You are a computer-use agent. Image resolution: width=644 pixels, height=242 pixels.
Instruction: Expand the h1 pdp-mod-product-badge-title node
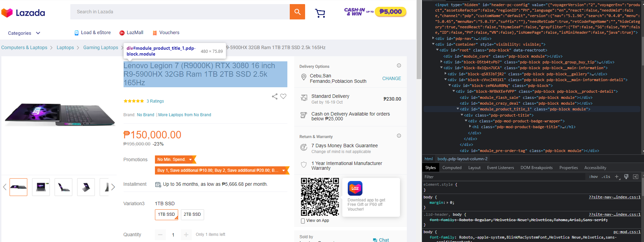[x=470, y=126]
